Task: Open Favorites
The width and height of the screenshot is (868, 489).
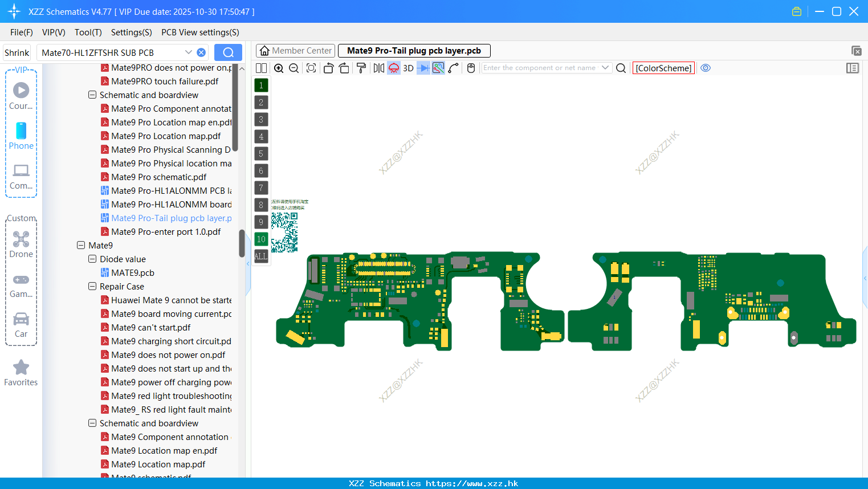Action: click(21, 373)
